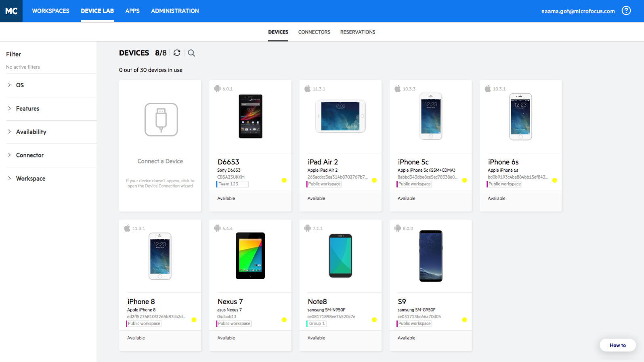644x362 pixels.
Task: Open the help question mark icon
Action: (626, 11)
